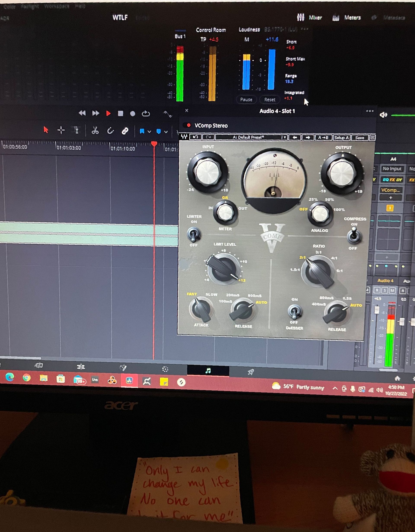415x532 pixels.
Task: Click the limiter ATTACK fast/slow knob
Action: click(201, 309)
